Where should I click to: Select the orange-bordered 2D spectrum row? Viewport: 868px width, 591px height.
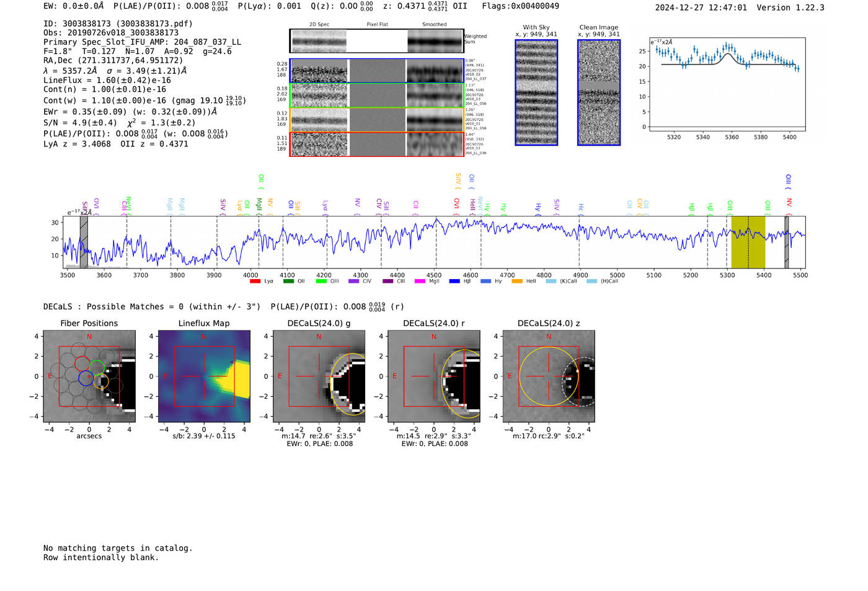click(376, 120)
